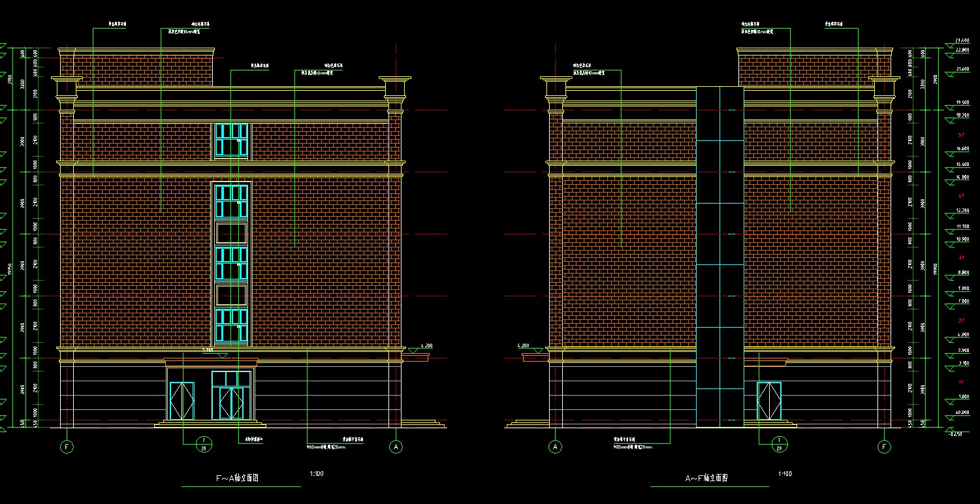Viewport: 980px width, 504px height.
Task: Click the red 5F floor label
Action: pos(961,134)
